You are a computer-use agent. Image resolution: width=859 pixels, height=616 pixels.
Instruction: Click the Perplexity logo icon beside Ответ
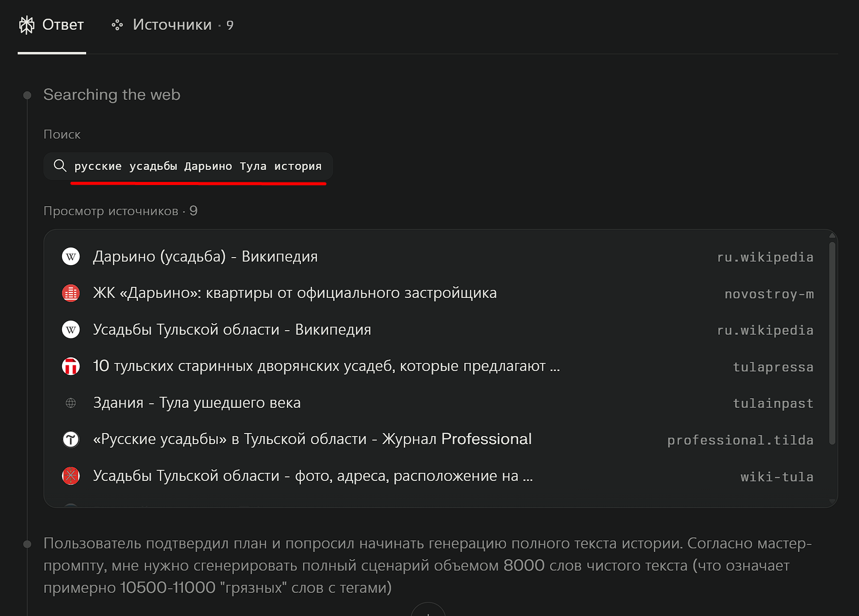27,25
